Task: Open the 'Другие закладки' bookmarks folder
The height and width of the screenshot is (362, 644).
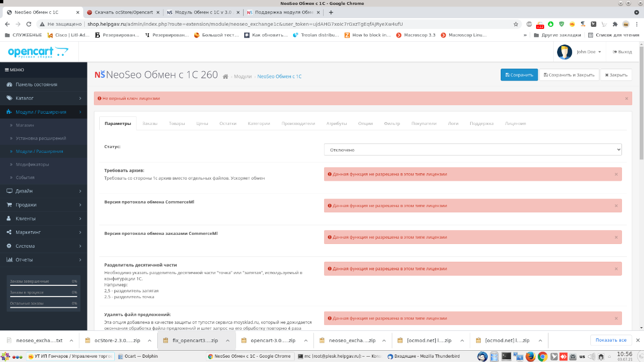Action: 558,35
